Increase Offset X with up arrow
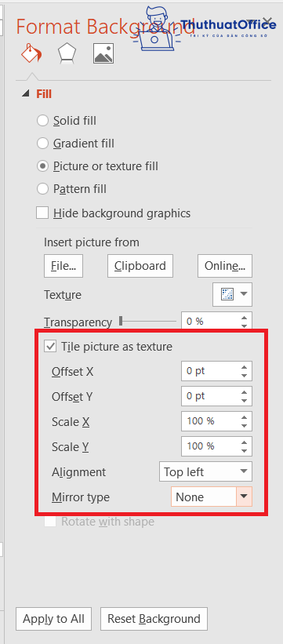The image size is (283, 644). click(245, 368)
